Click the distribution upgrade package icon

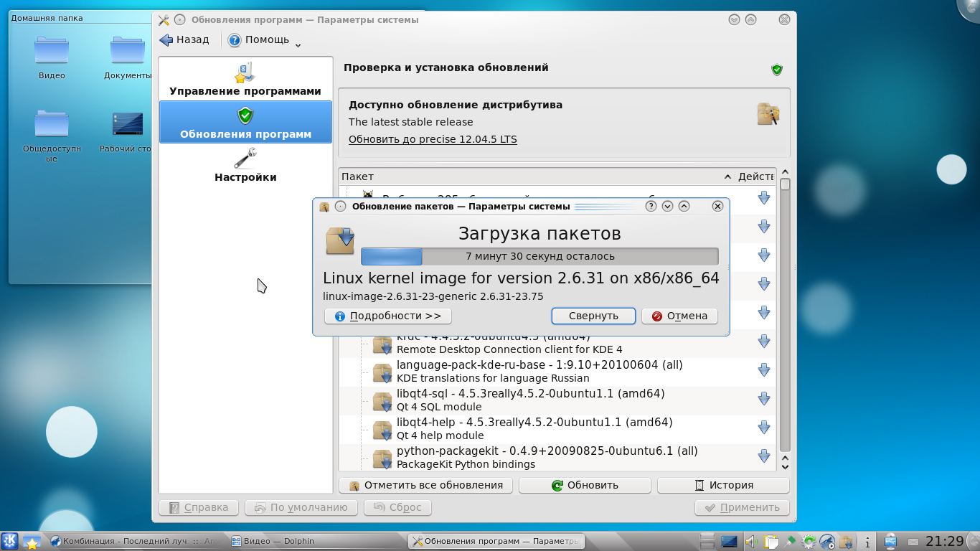click(768, 114)
